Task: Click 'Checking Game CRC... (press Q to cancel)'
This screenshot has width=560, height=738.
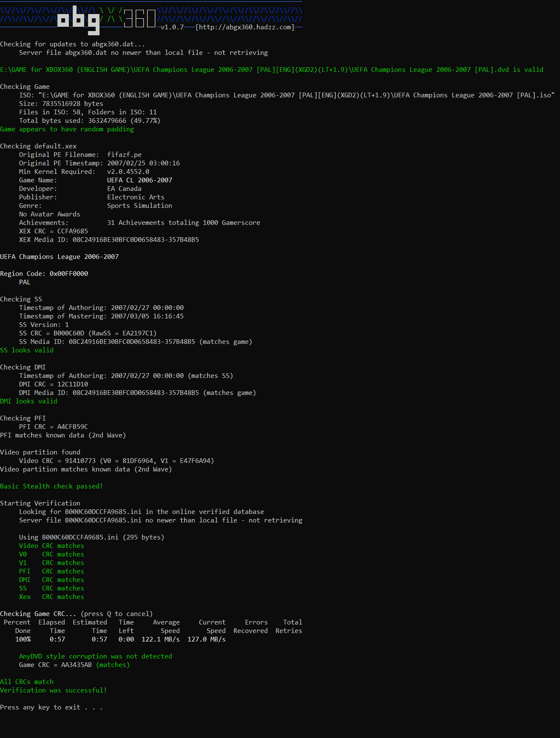Action: tap(77, 614)
